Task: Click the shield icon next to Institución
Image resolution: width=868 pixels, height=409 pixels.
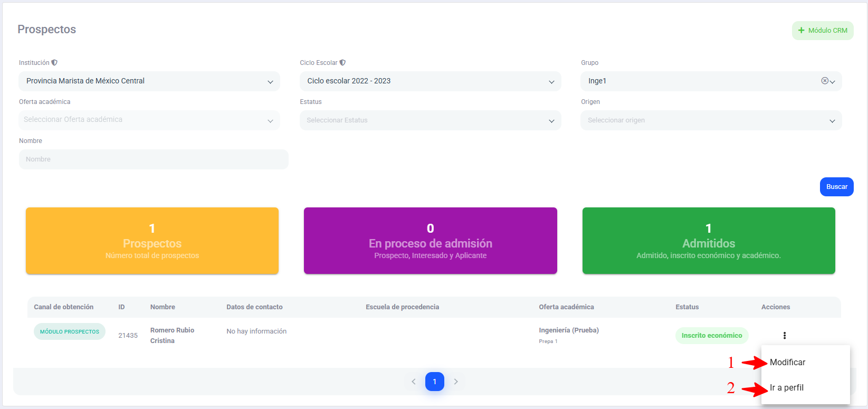Action: [54, 63]
